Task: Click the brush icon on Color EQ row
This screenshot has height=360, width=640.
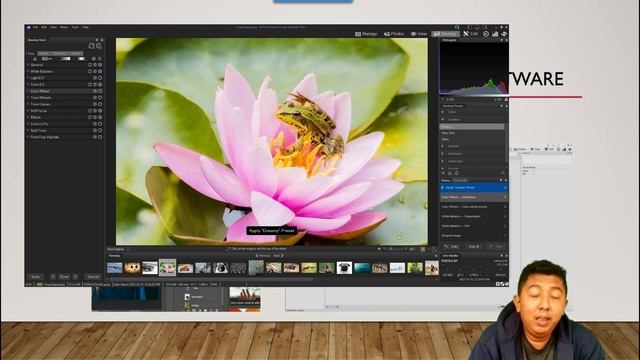Action: (90, 84)
